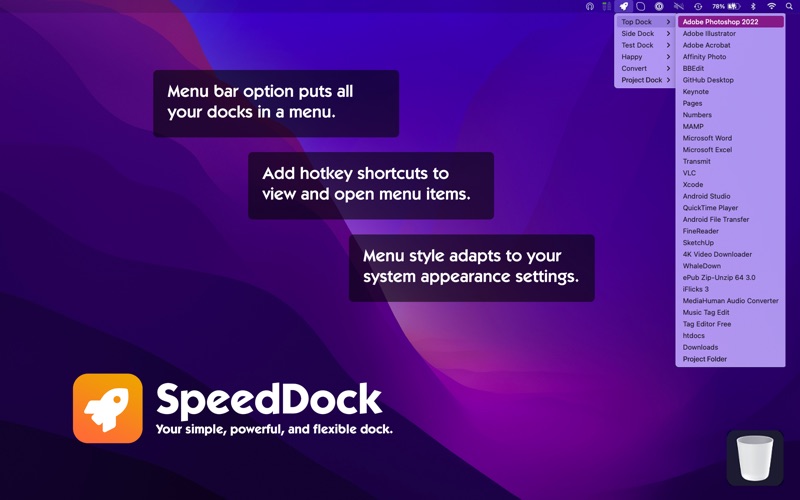Select Convert menu item
This screenshot has width=800, height=500.
coord(645,68)
